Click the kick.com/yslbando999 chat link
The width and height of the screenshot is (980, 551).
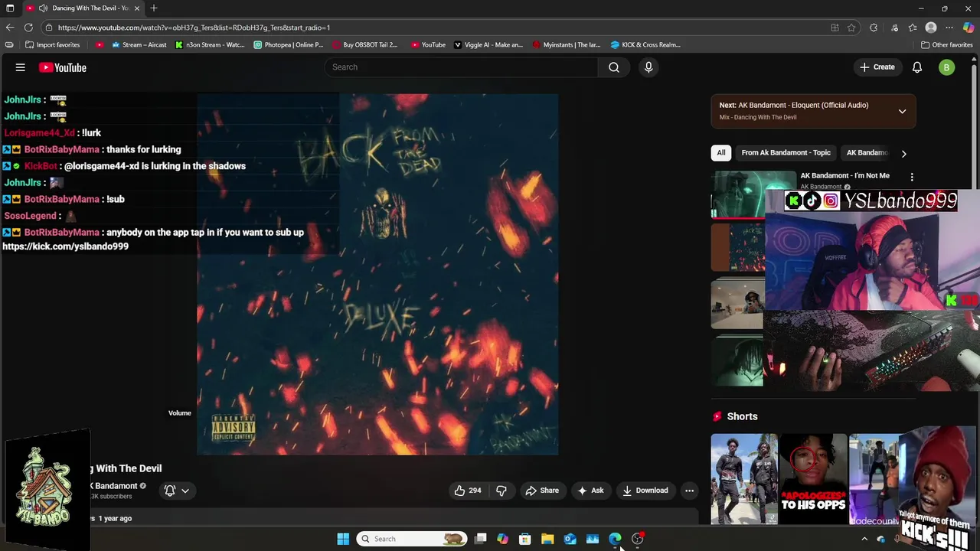pos(65,246)
